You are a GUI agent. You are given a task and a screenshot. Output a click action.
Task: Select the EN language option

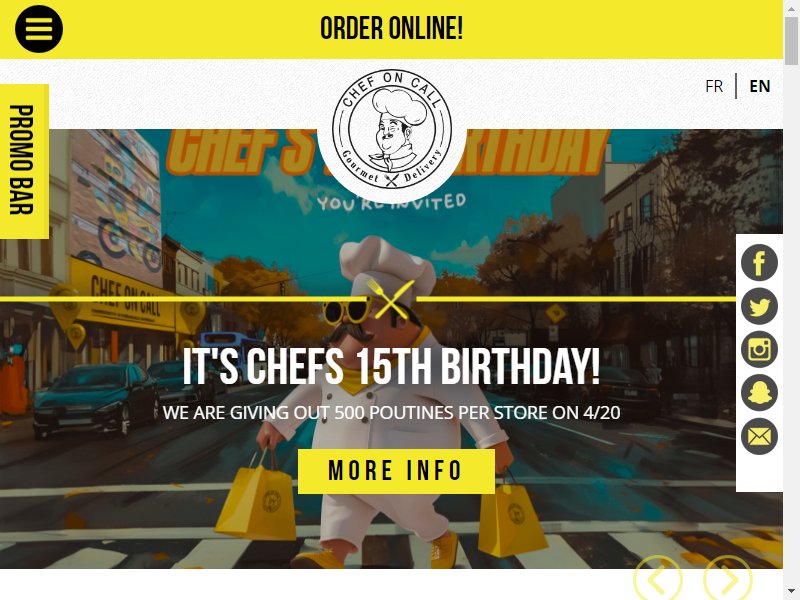pyautogui.click(x=760, y=86)
